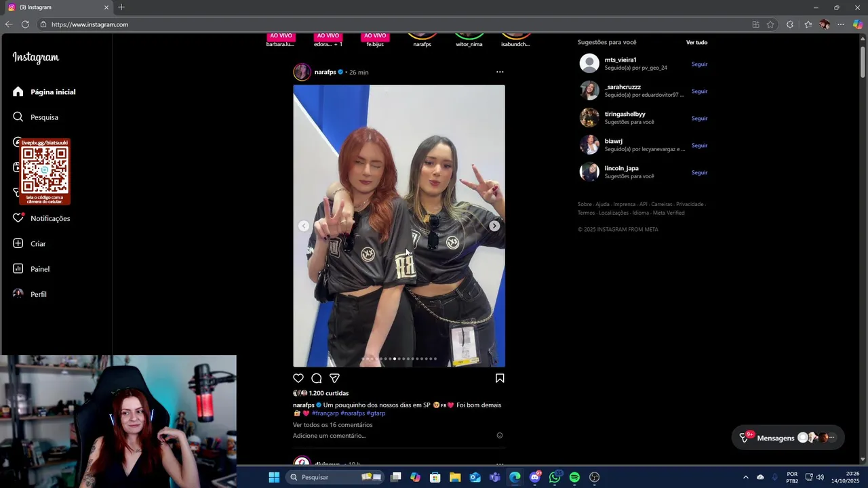This screenshot has height=488, width=868.
Task: Open the wtor_nima story
Action: [x=469, y=39]
